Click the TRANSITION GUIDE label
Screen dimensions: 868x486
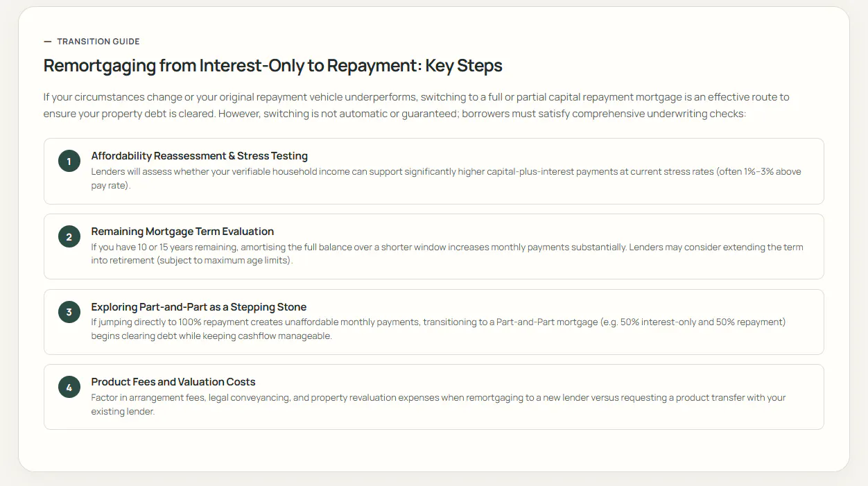pos(98,42)
